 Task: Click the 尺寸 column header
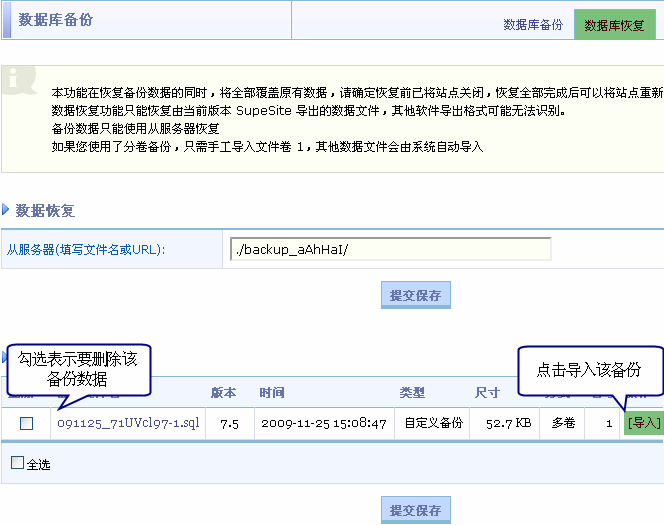pos(487,392)
